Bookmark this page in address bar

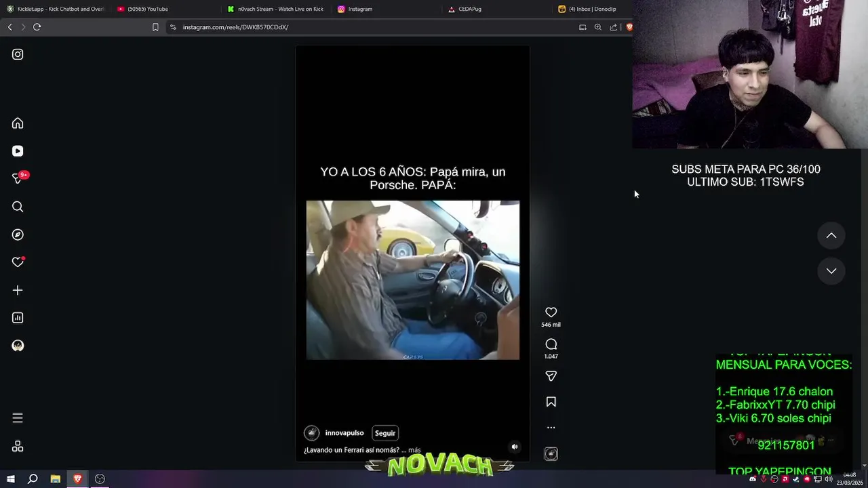(155, 27)
